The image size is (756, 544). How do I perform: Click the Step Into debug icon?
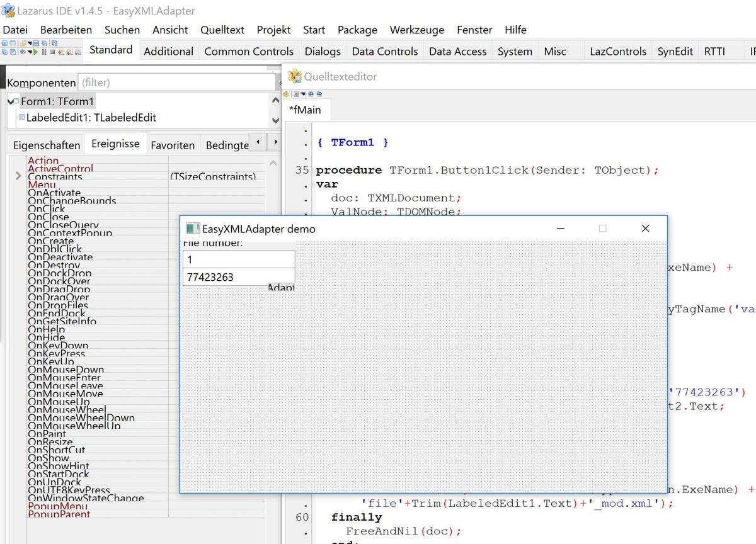click(61, 52)
